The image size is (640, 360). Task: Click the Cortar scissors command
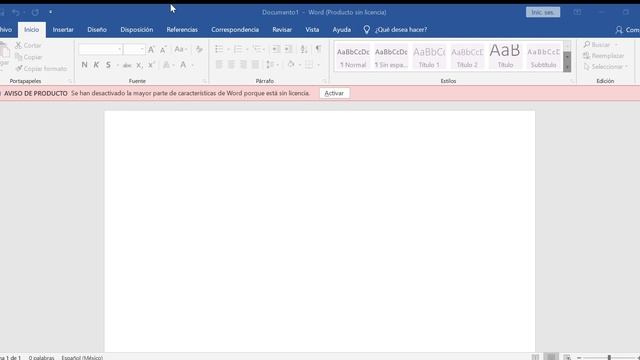click(x=28, y=45)
